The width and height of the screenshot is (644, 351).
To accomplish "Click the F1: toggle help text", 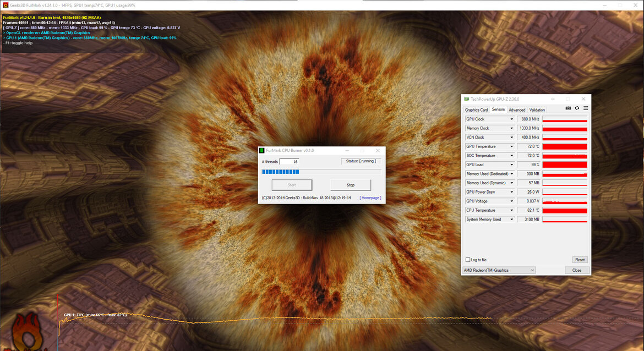I will tap(18, 43).
